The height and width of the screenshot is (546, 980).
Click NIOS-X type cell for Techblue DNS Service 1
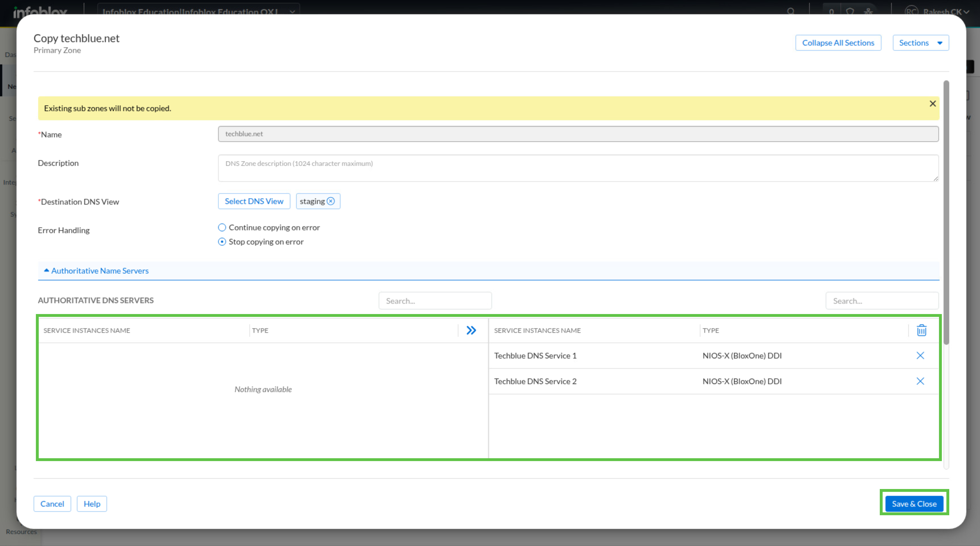(742, 356)
